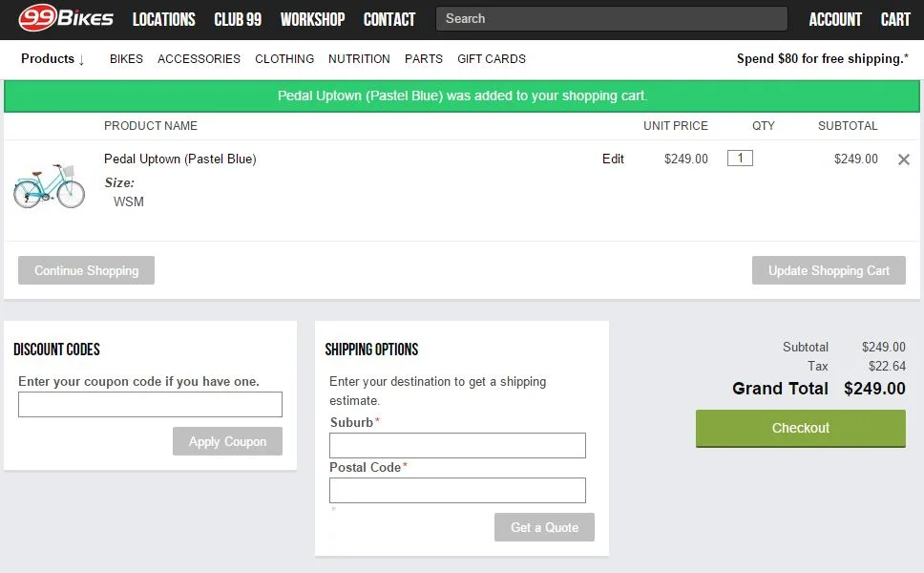Open the Pedal Uptown bike thumbnail

[x=50, y=186]
